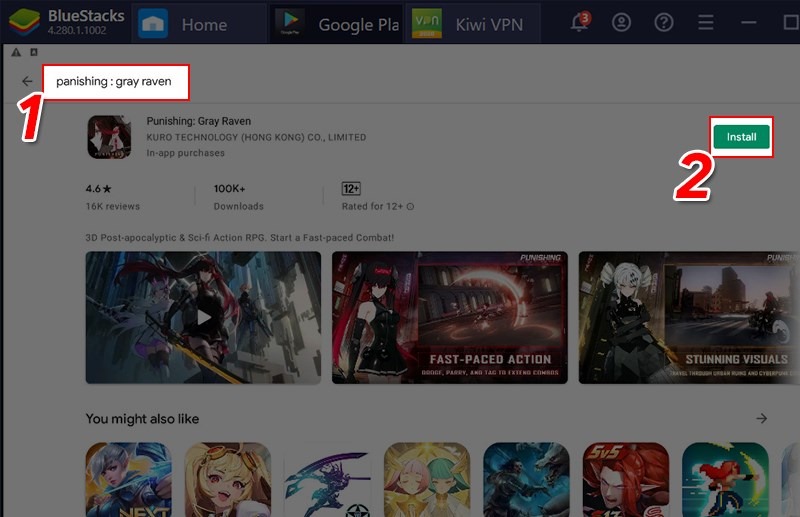
Task: Open the notifications bell icon
Action: (x=580, y=22)
